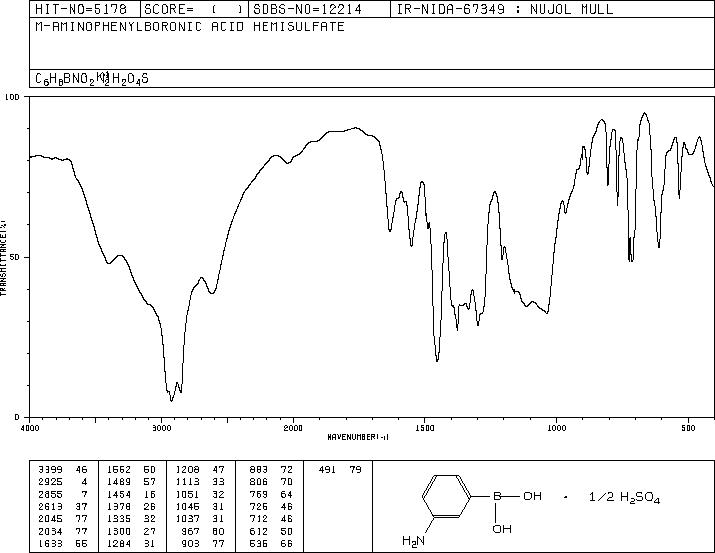Select peak 1378 in the peak table

point(119,507)
